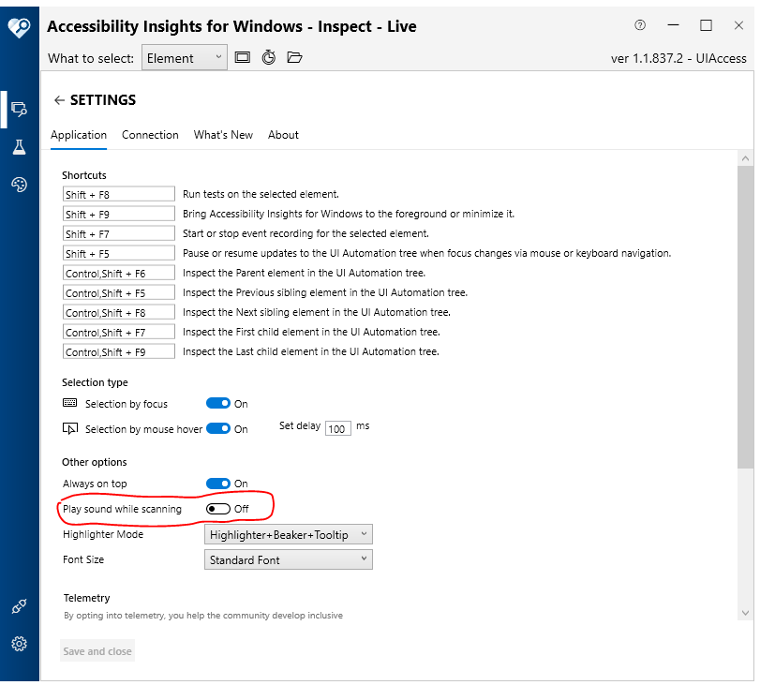Disable the Always on top toggle
760x700 pixels.
[218, 484]
